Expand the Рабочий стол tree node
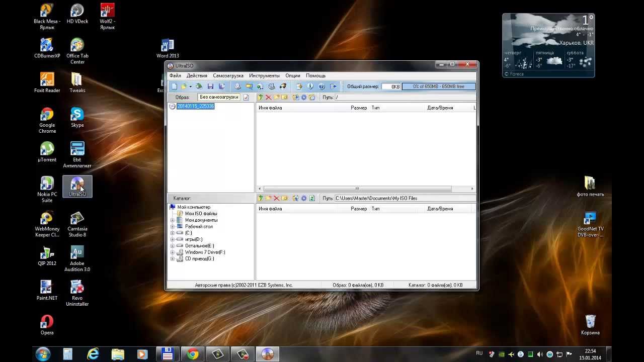 [173, 227]
